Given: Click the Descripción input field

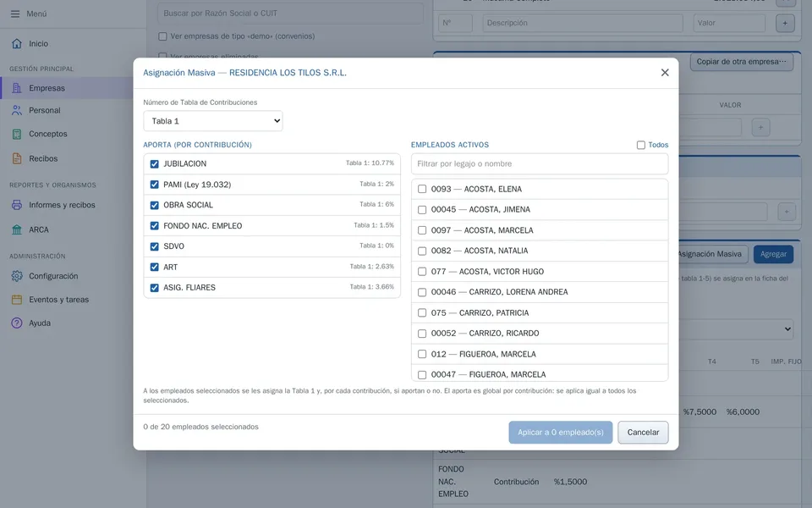Looking at the screenshot, I should 583,23.
